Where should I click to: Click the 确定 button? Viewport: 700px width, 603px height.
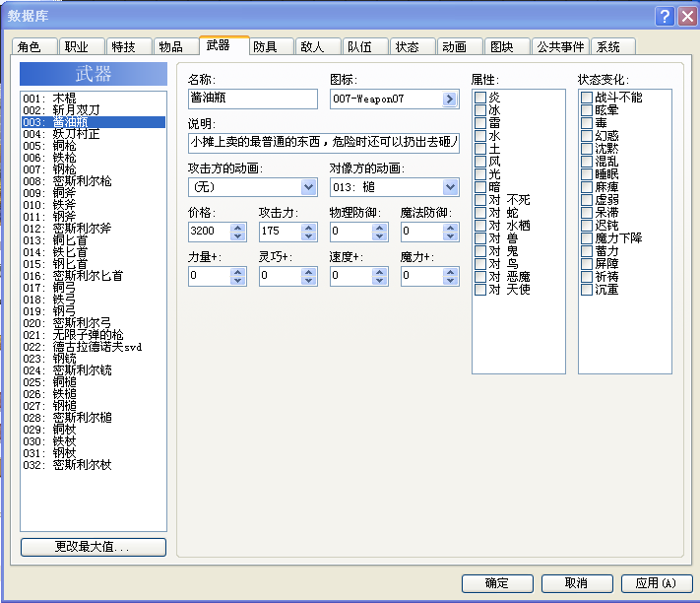pyautogui.click(x=497, y=583)
